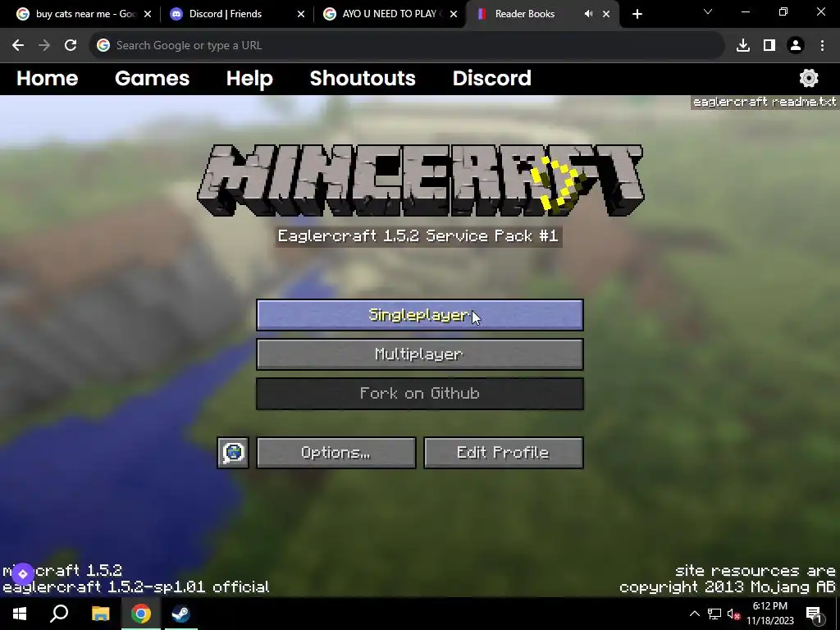Toggle Chrome side panel icon

[x=769, y=46]
